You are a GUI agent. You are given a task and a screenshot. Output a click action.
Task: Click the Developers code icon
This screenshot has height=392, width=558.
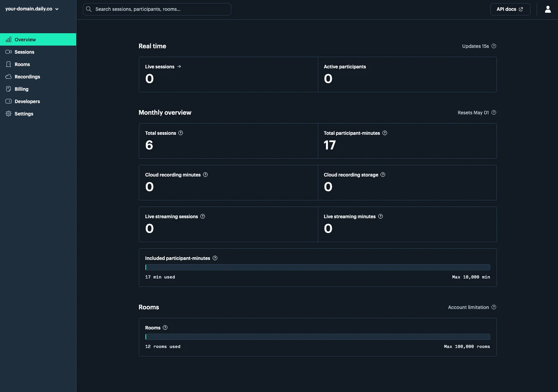9,101
